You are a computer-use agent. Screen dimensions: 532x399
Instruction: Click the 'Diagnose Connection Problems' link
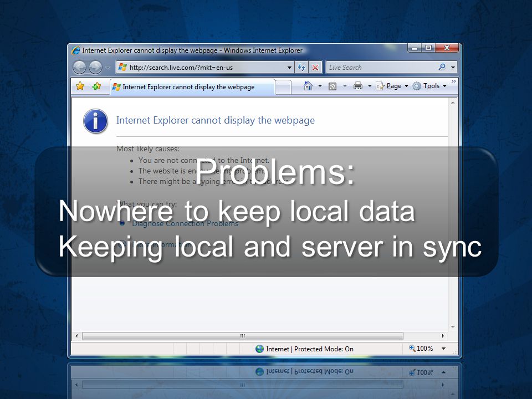[x=185, y=223]
